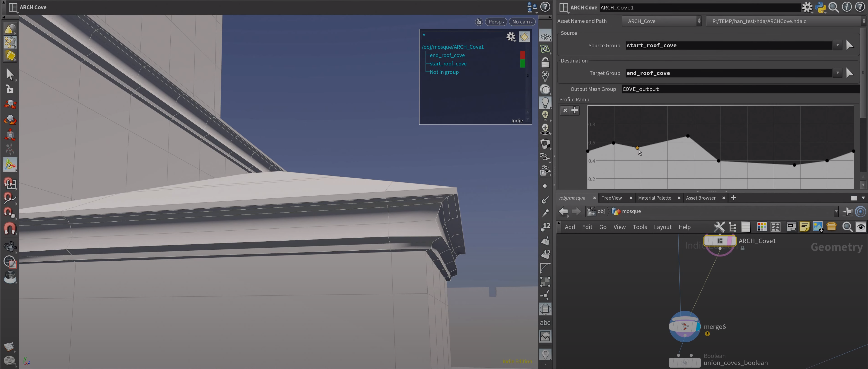Image resolution: width=868 pixels, height=369 pixels.
Task: Click the obj path breadcrumb button
Action: click(596, 211)
